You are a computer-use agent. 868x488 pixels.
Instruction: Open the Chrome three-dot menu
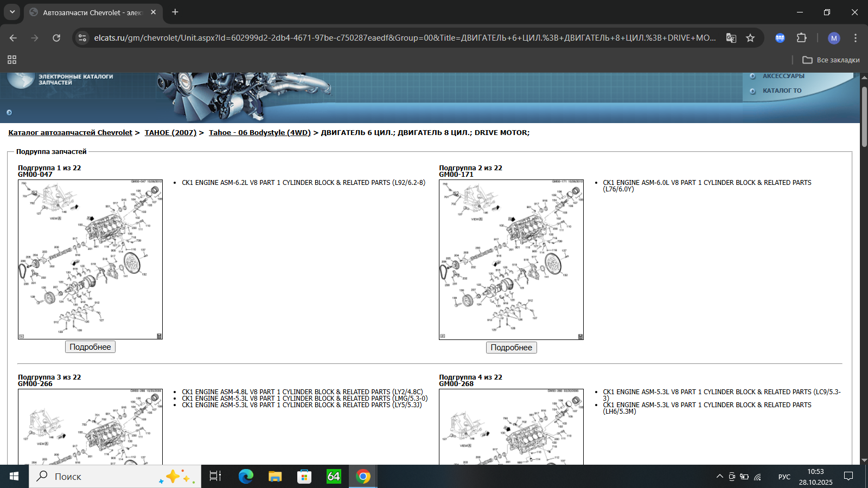[x=856, y=38]
